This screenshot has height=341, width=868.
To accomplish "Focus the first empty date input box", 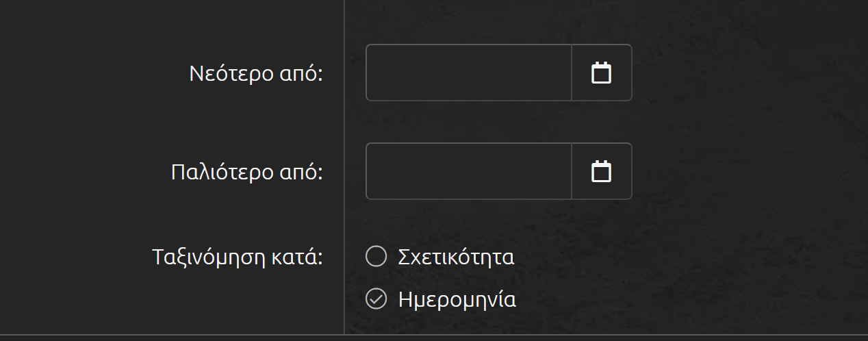I will [x=469, y=73].
